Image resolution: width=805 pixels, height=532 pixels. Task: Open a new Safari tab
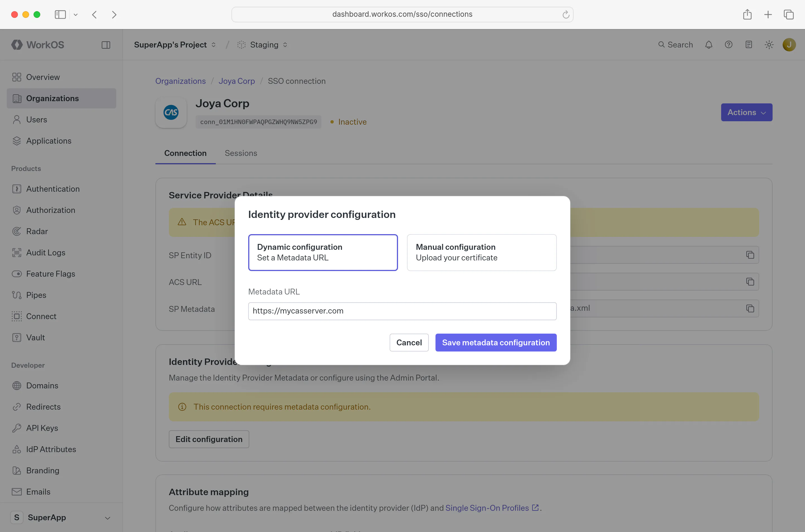click(x=768, y=15)
